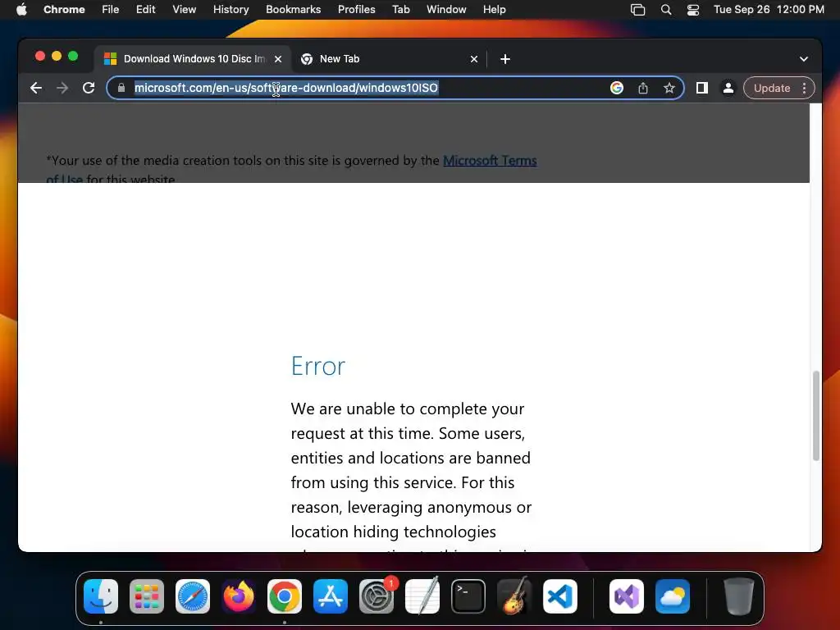This screenshot has width=840, height=630.
Task: Open the Bookmarks menu
Action: point(293,10)
